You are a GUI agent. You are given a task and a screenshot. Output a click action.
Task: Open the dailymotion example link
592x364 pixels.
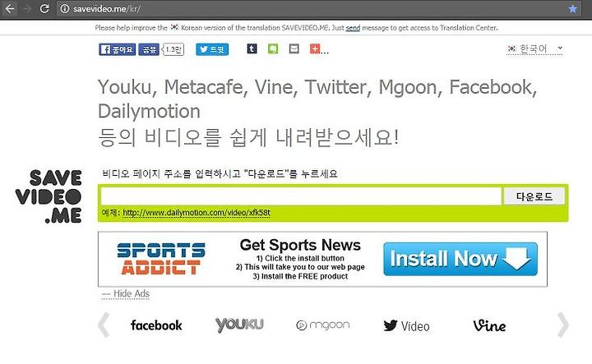point(197,212)
